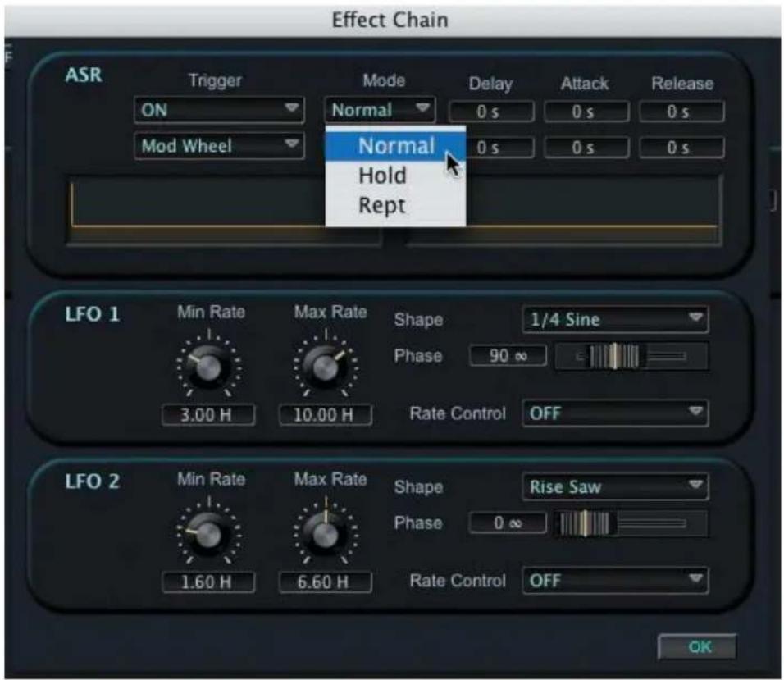Screen dimensions: 784x680
Task: Click the OK button
Action: pos(697,647)
